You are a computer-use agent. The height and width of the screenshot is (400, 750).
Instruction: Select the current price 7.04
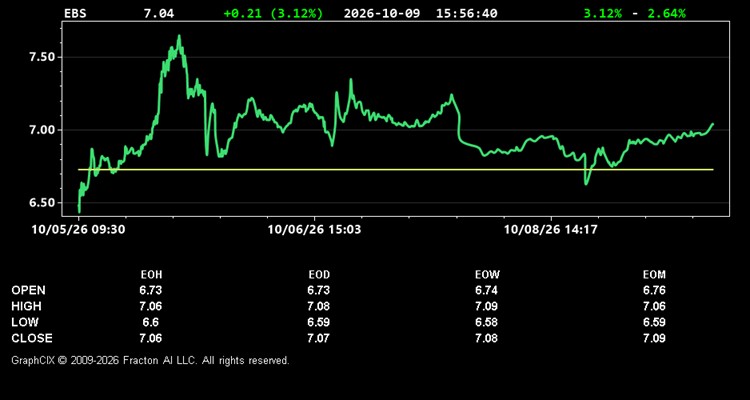159,13
